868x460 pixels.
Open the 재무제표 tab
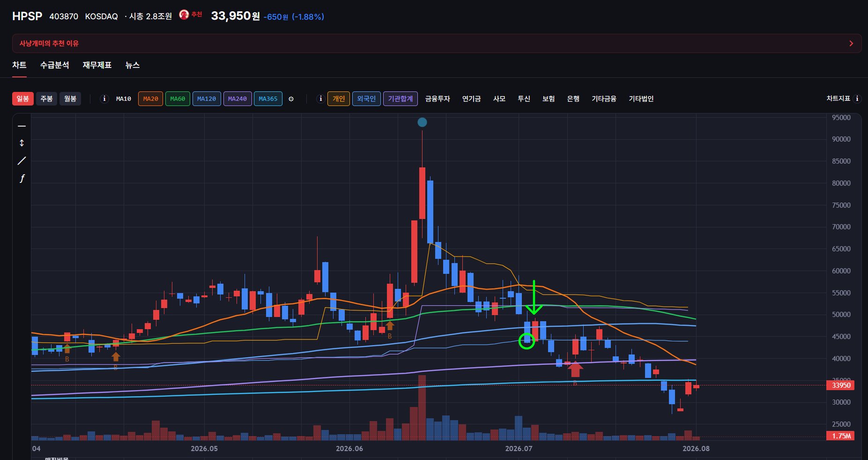pos(97,65)
